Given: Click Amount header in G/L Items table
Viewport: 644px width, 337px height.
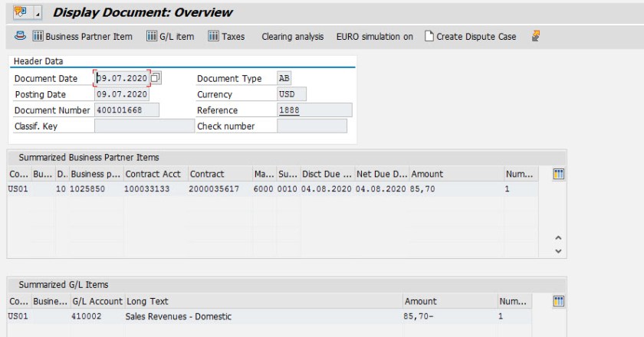Looking at the screenshot, I should pyautogui.click(x=450, y=301).
